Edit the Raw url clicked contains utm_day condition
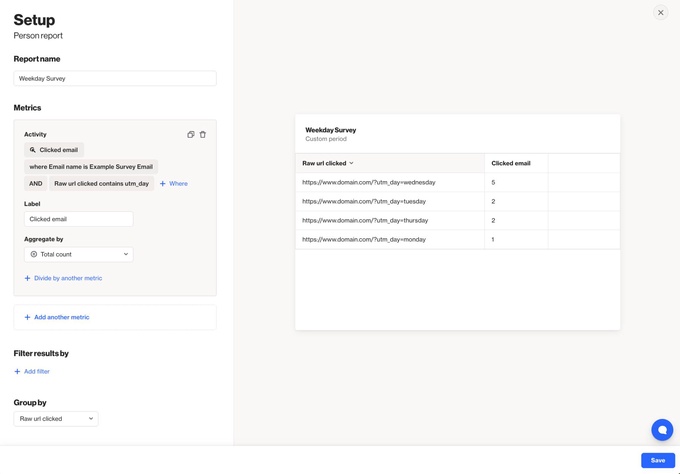Screen dimensions: 680x474 click(x=101, y=184)
